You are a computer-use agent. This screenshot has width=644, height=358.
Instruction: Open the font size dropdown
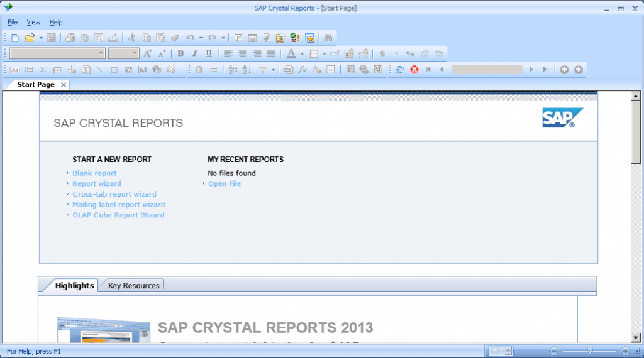click(x=135, y=53)
